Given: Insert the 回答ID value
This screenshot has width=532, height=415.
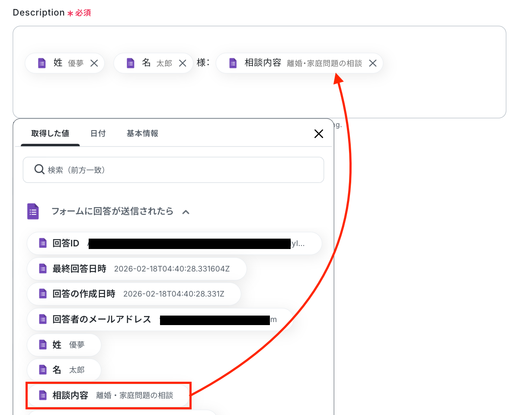Looking at the screenshot, I should coord(174,243).
